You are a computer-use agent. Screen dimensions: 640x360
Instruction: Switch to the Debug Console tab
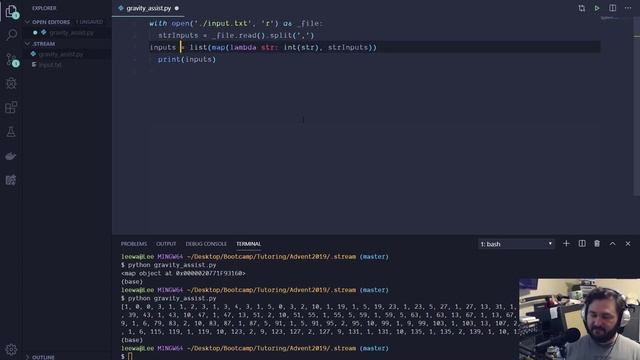click(x=206, y=244)
